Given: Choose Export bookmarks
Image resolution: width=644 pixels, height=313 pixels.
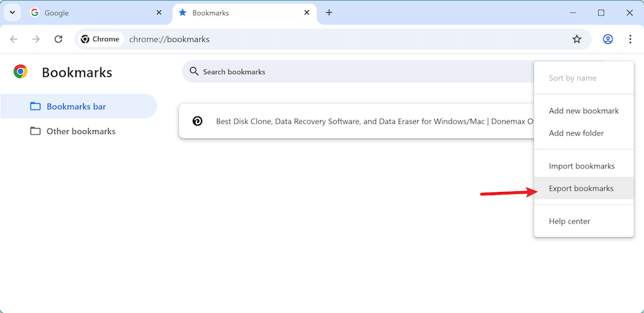Looking at the screenshot, I should (x=583, y=188).
